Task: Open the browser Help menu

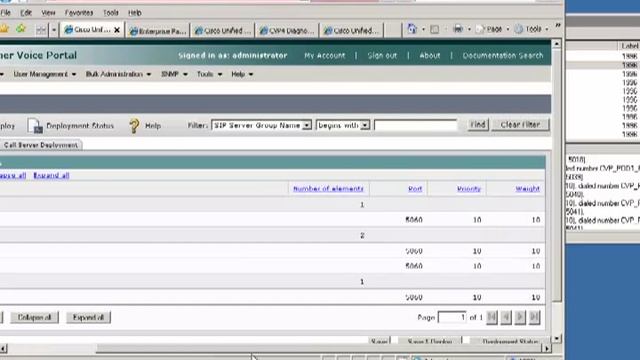Action: pyautogui.click(x=135, y=13)
